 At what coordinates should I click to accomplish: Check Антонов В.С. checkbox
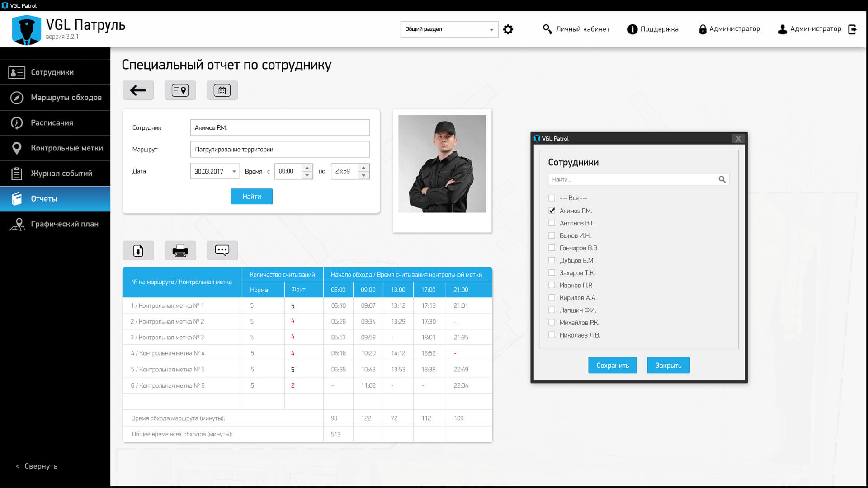(552, 223)
